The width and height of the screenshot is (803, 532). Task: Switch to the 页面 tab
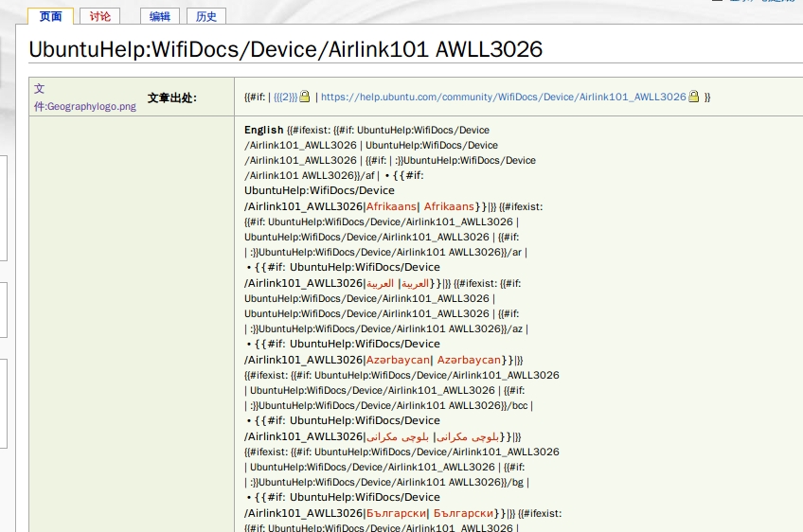coord(51,16)
